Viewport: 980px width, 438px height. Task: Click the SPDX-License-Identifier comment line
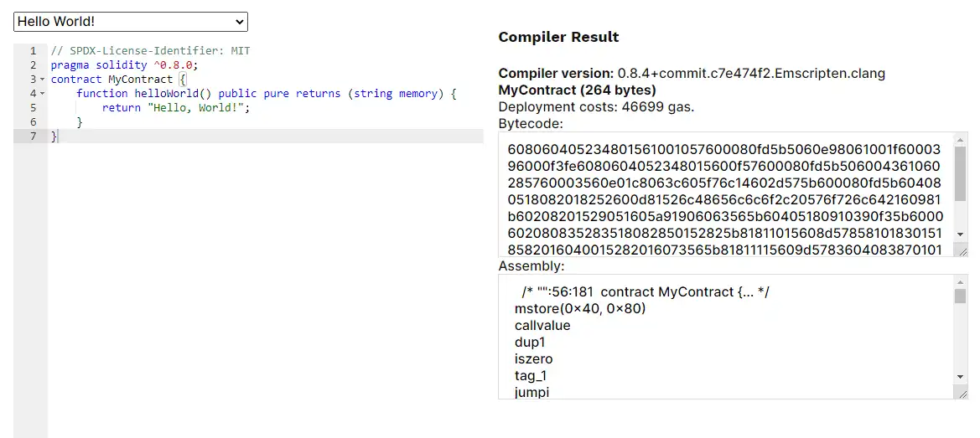click(x=150, y=51)
